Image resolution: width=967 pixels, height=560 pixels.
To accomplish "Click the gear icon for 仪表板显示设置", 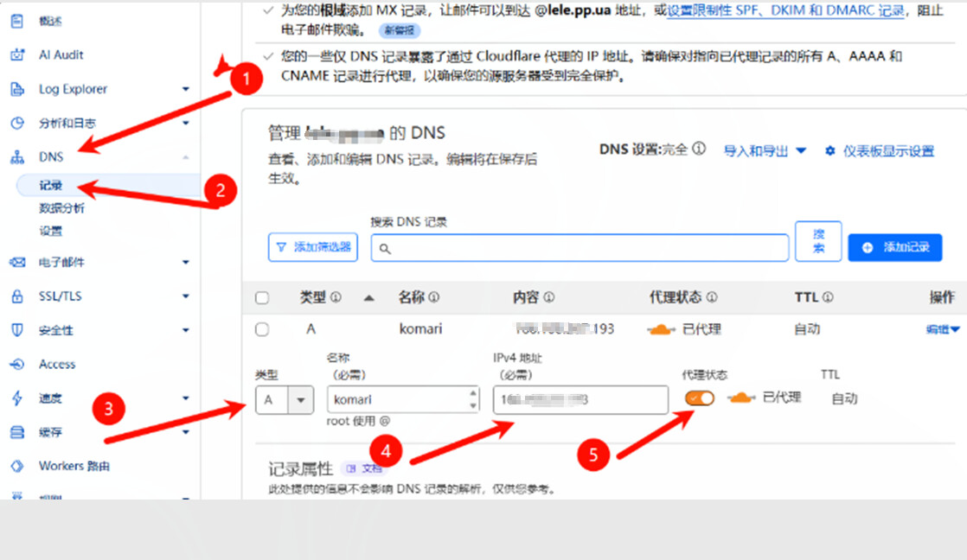I will (830, 151).
